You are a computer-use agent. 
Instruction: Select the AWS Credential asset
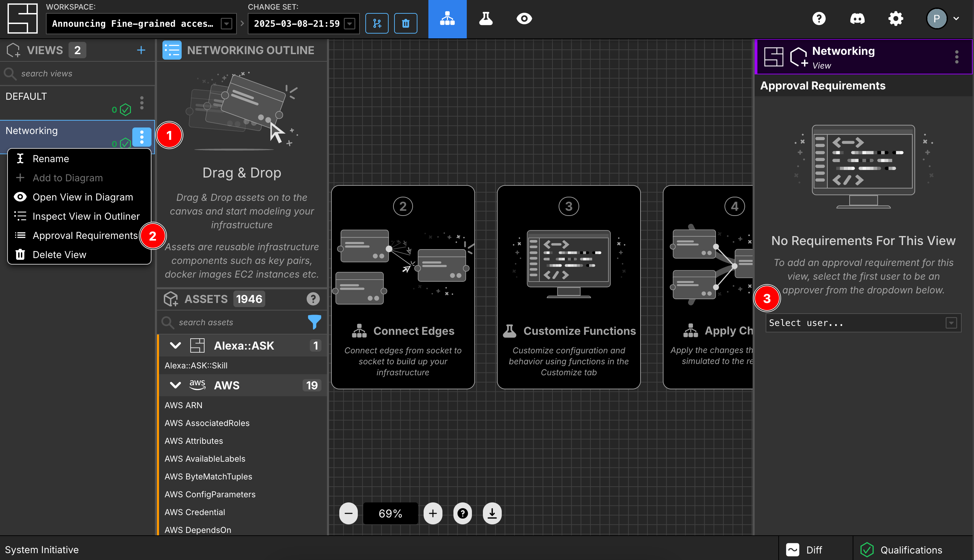[243, 512]
